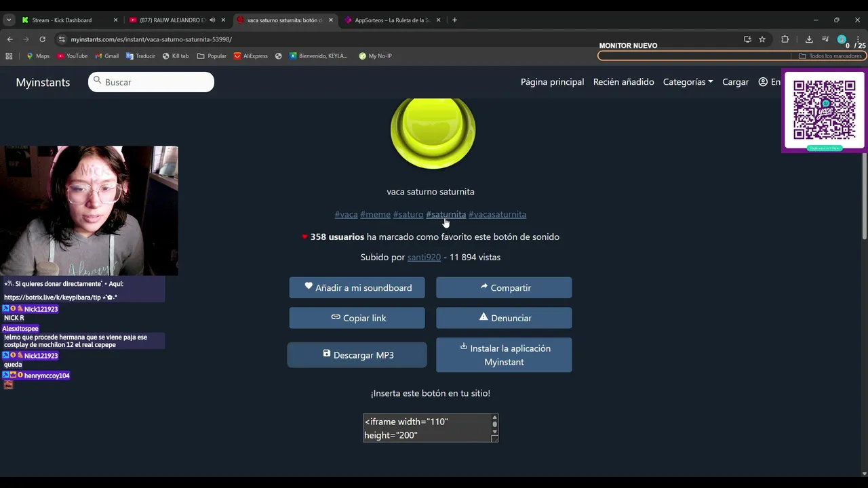Open the browser Downloads icon
Image resolution: width=868 pixels, height=488 pixels.
(x=809, y=39)
